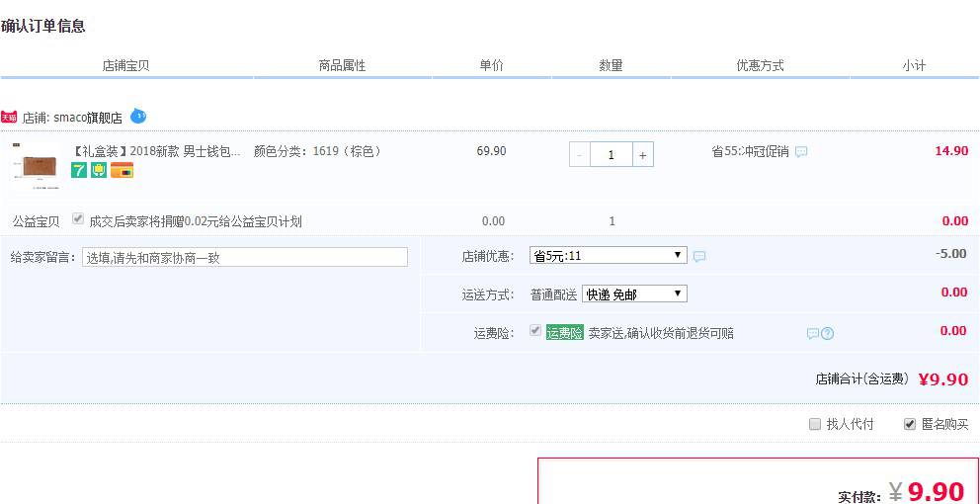Click the subtotal 14.90

point(951,150)
